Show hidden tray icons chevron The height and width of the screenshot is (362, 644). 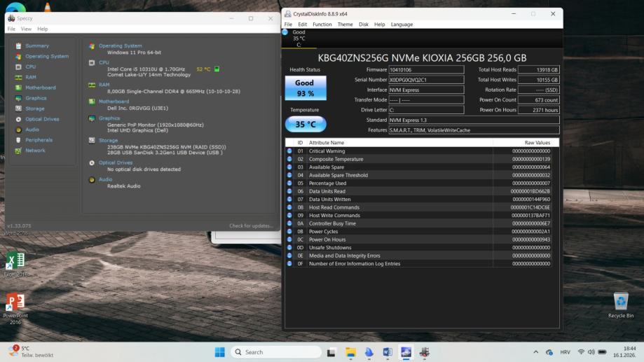[x=535, y=352]
